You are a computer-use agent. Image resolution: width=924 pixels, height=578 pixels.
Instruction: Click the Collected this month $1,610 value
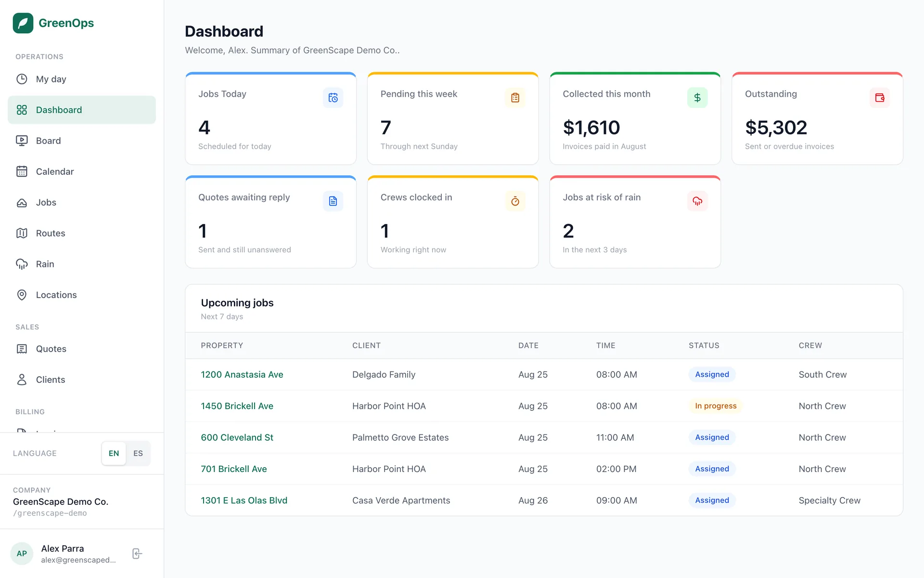pyautogui.click(x=591, y=128)
